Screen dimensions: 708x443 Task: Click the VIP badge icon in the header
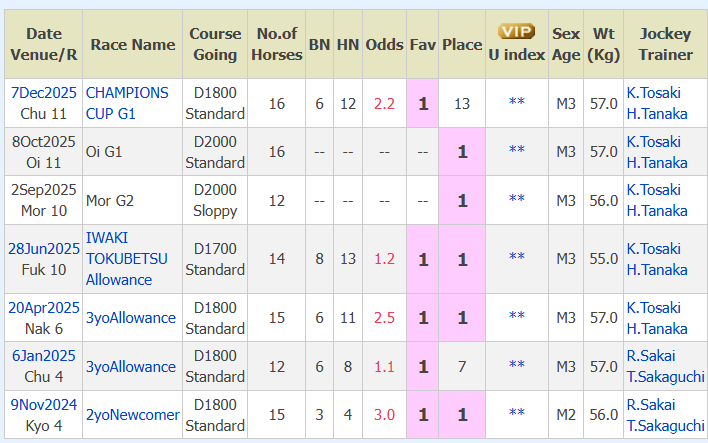tap(517, 32)
